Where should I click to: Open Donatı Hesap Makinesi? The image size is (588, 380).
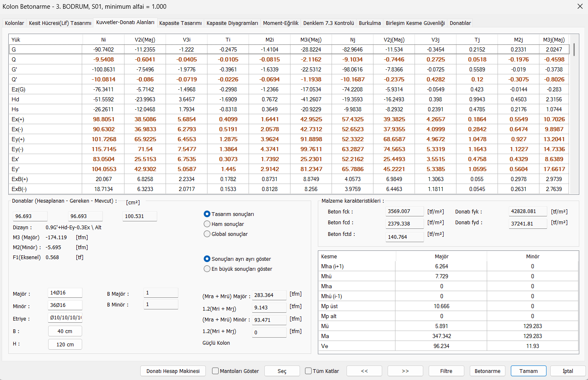point(173,371)
